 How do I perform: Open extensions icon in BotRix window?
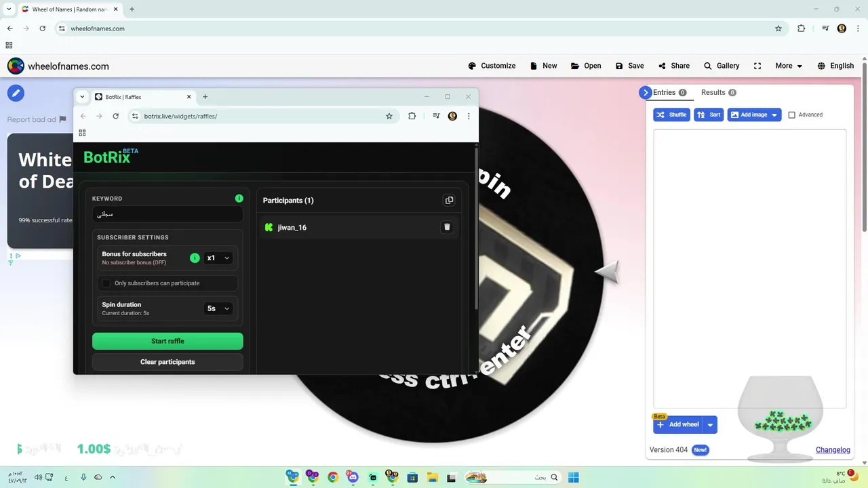coord(412,116)
